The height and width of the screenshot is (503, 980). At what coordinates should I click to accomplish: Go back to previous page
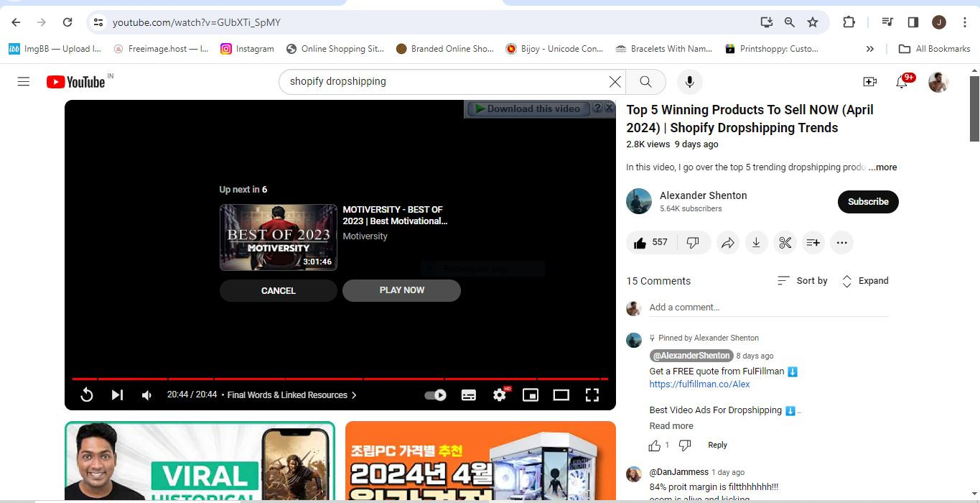click(x=16, y=22)
